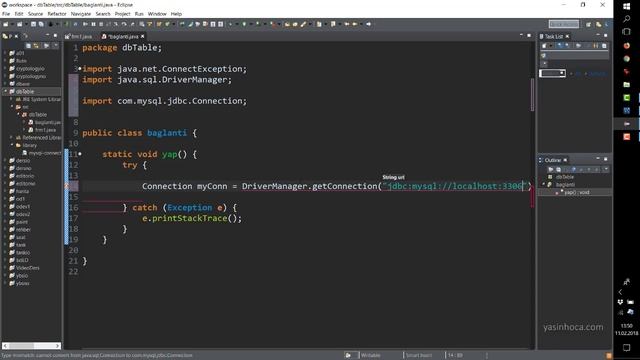
Task: Click Package Explorer scroll right arrow
Action: tap(58, 346)
